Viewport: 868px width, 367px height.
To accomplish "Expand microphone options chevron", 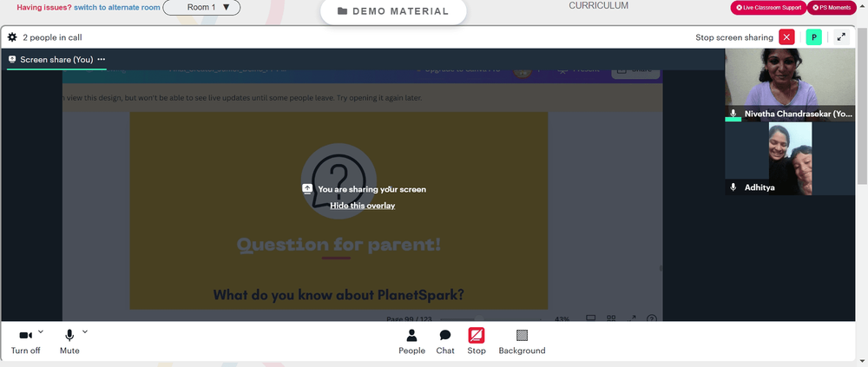I will pyautogui.click(x=85, y=331).
